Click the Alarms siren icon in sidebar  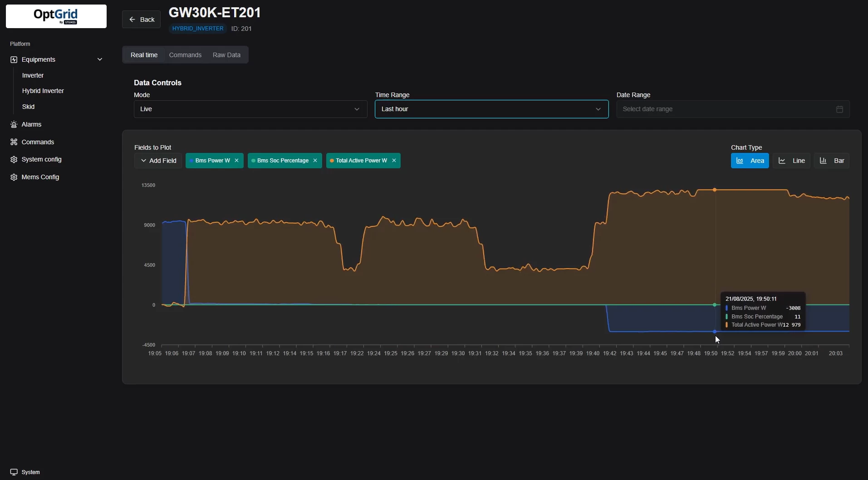(x=14, y=124)
